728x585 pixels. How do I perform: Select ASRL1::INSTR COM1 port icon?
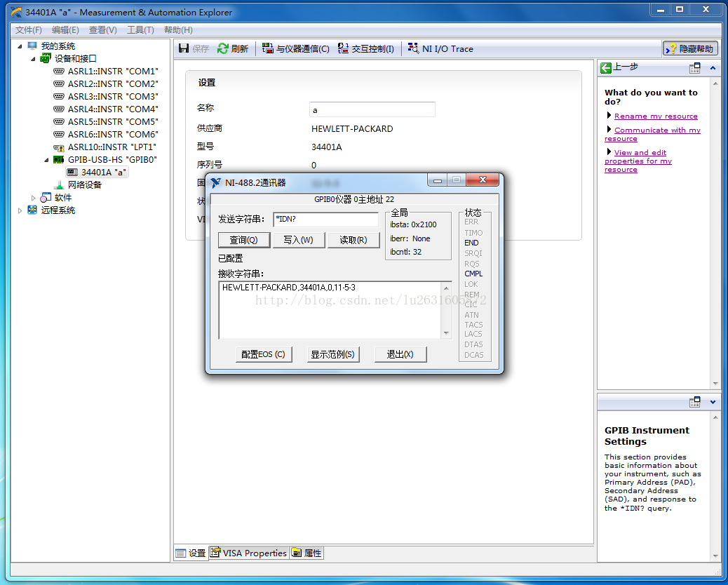point(58,71)
